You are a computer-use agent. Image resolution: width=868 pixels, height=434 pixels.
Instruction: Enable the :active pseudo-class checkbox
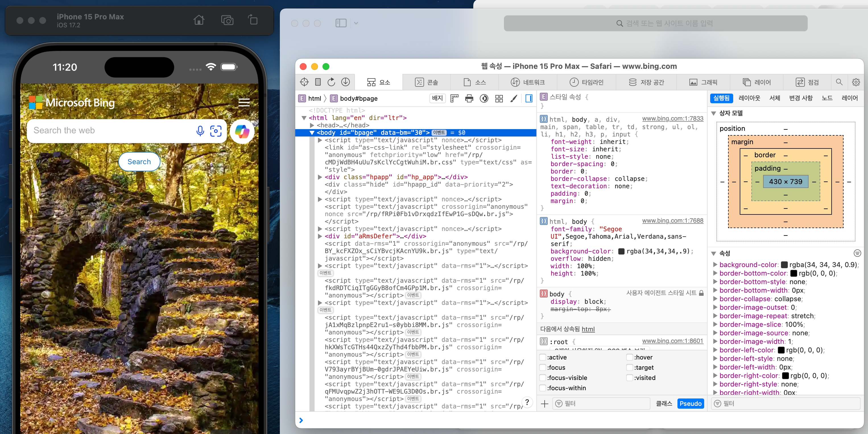[x=543, y=357]
